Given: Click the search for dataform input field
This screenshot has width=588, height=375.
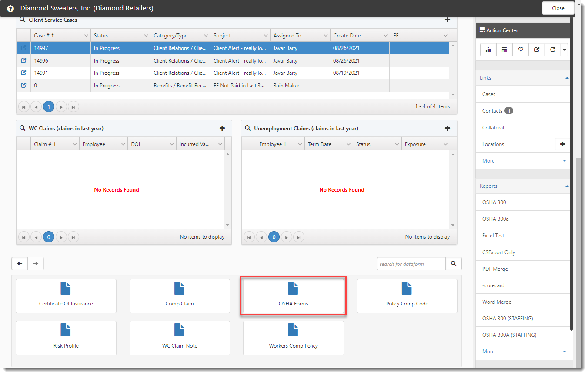Looking at the screenshot, I should coord(411,264).
